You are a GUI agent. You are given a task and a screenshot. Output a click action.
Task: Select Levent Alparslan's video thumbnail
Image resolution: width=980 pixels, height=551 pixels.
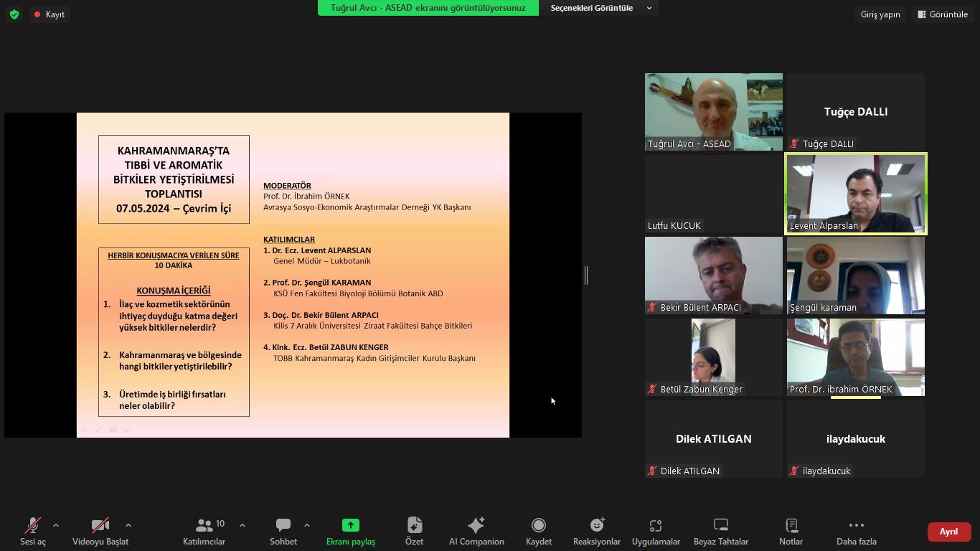855,193
